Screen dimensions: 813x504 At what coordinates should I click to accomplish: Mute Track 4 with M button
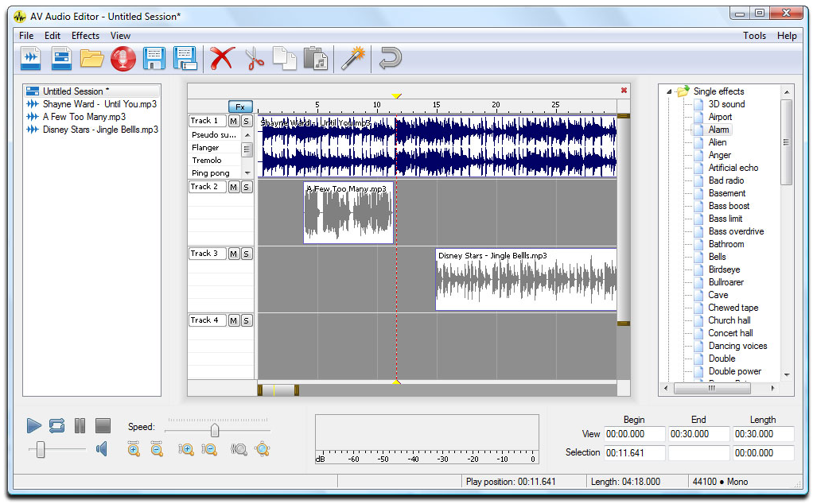(x=234, y=320)
